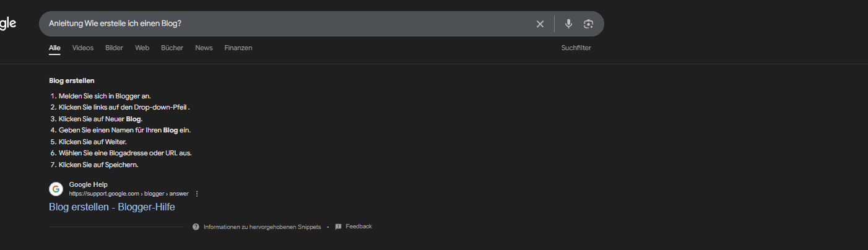
Task: Open Google Lens image search icon
Action: click(588, 24)
